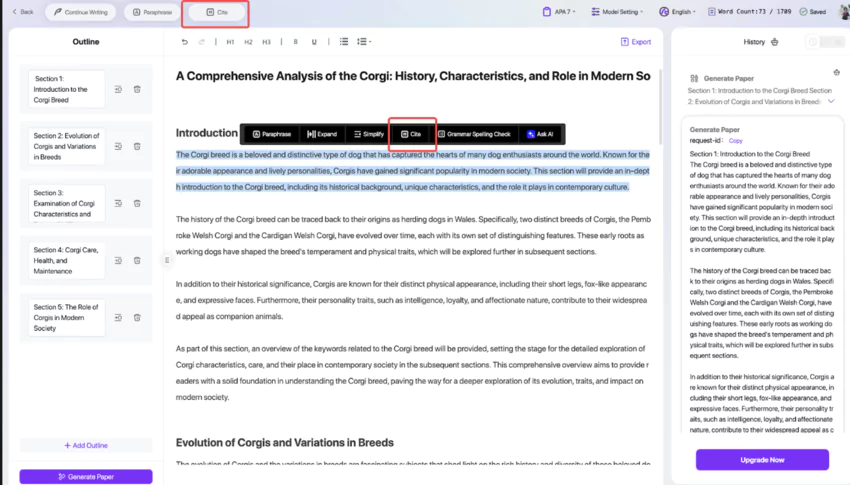Screen dimensions: 850x485
Task: Copy the request-id
Action: pyautogui.click(x=736, y=141)
